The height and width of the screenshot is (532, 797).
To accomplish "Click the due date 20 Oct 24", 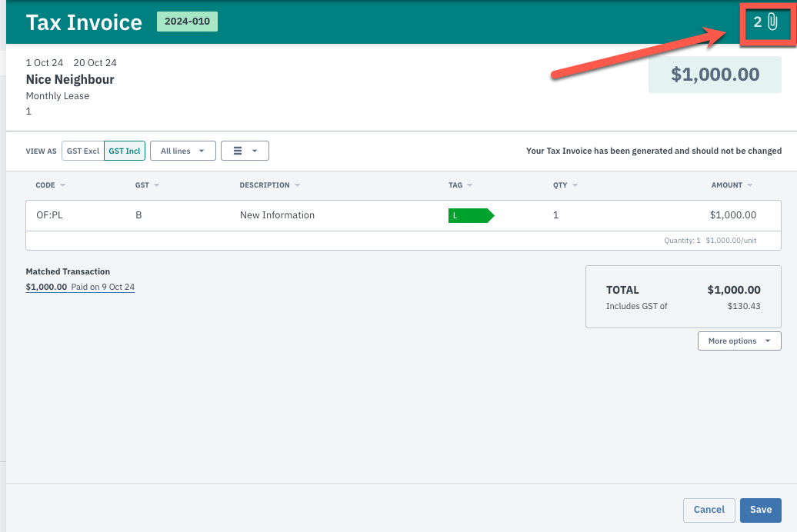I will (95, 62).
